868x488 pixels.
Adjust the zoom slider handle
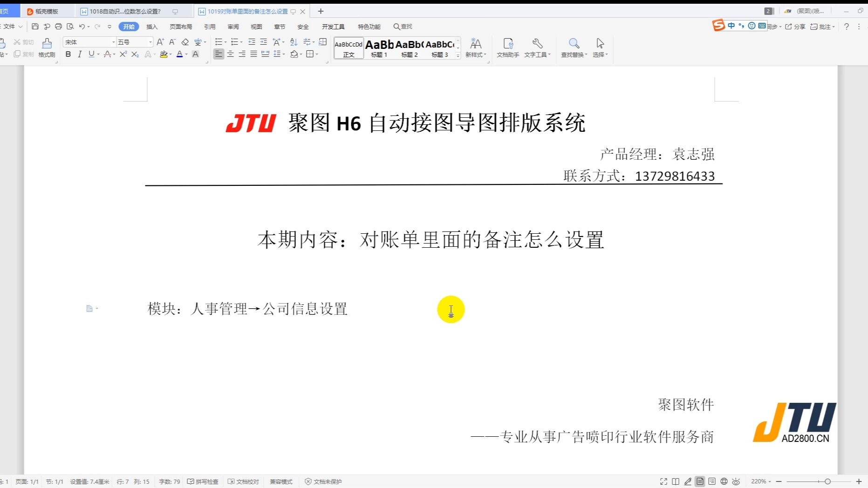827,481
